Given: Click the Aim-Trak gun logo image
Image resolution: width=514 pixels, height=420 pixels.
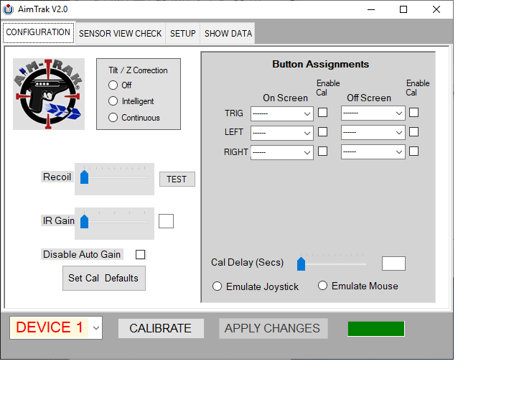Looking at the screenshot, I should click(x=49, y=94).
